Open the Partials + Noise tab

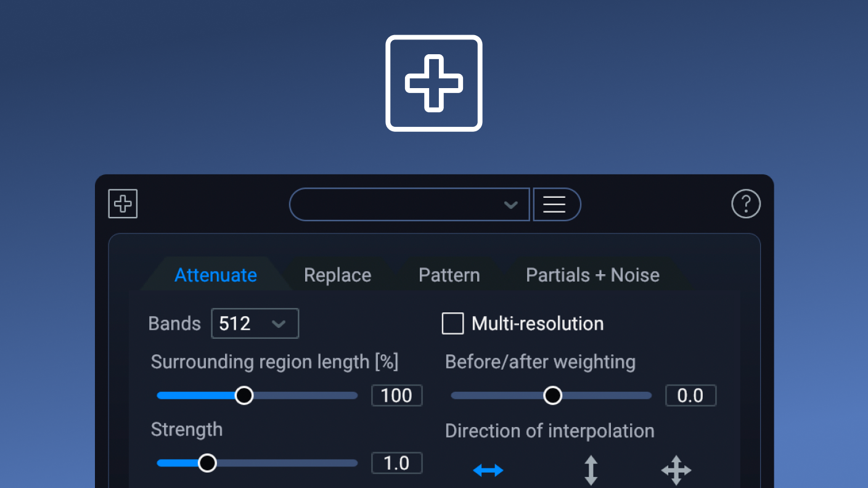592,275
